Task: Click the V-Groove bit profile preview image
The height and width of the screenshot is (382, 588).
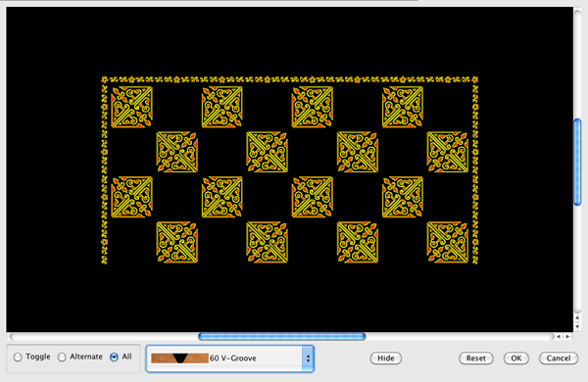Action: pyautogui.click(x=179, y=358)
